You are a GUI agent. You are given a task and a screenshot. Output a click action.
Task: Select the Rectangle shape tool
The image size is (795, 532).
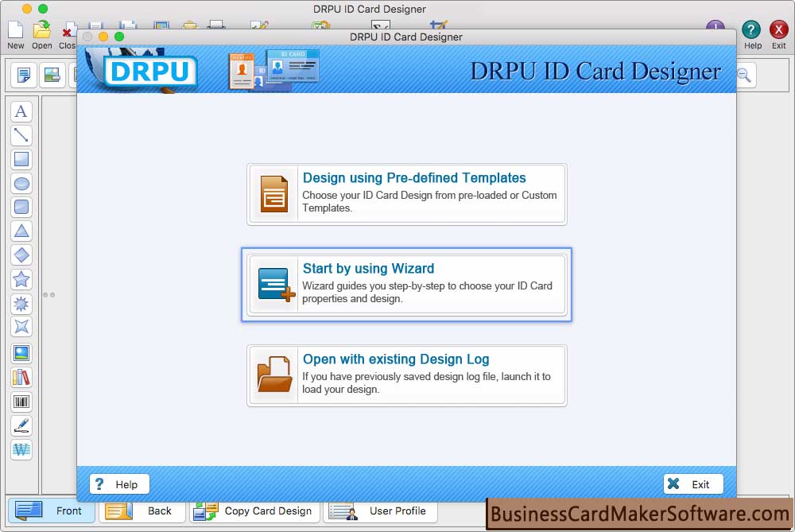21,159
